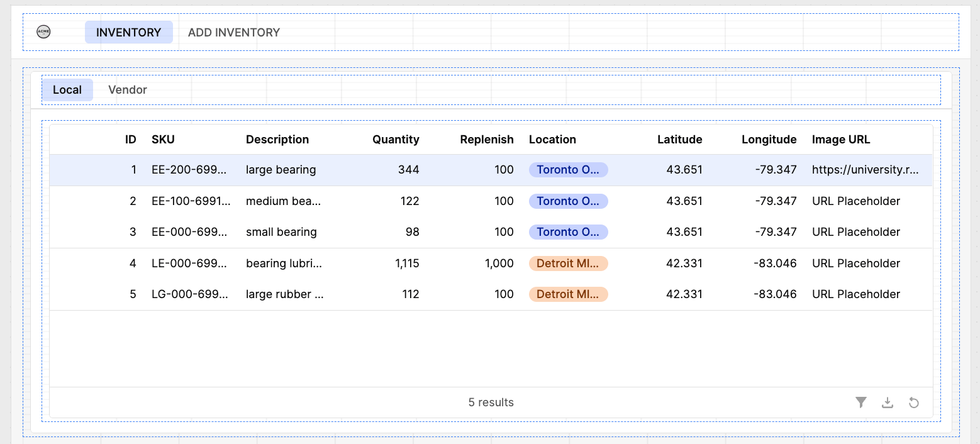Select the Local tab
The height and width of the screenshot is (444, 980).
67,90
